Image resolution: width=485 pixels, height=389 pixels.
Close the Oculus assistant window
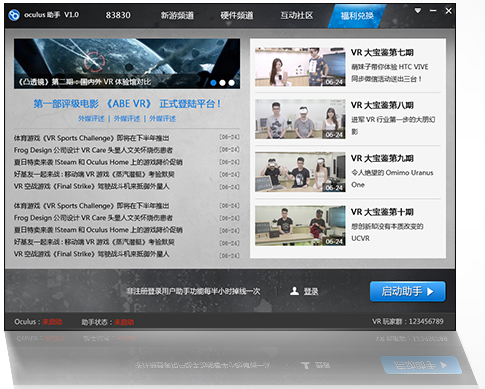tap(449, 11)
